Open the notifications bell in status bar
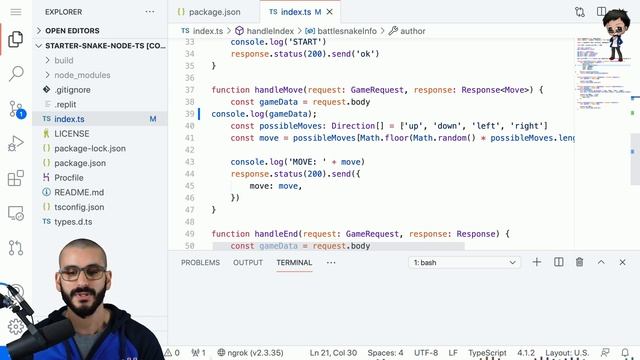This screenshot has height=360, width=640. pyautogui.click(x=625, y=352)
